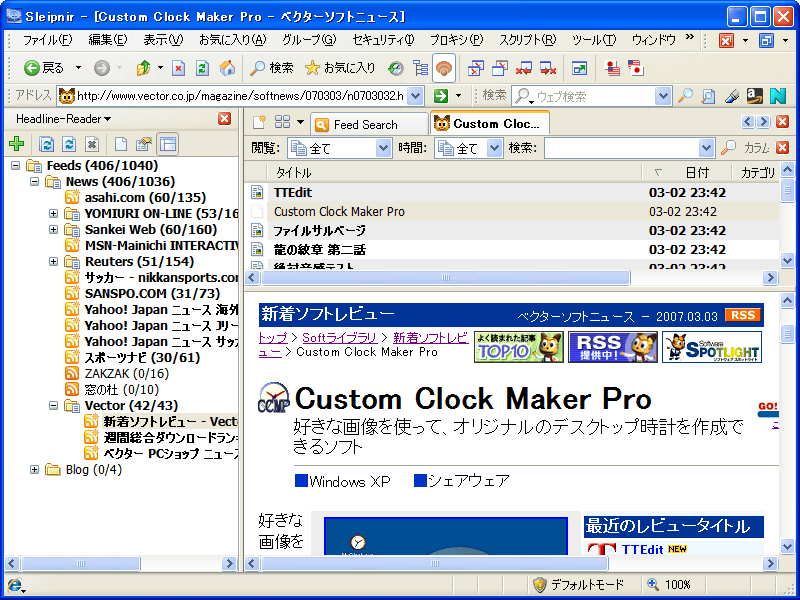
Task: Search Amazon using the Amazon icon
Action: pyautogui.click(x=755, y=95)
